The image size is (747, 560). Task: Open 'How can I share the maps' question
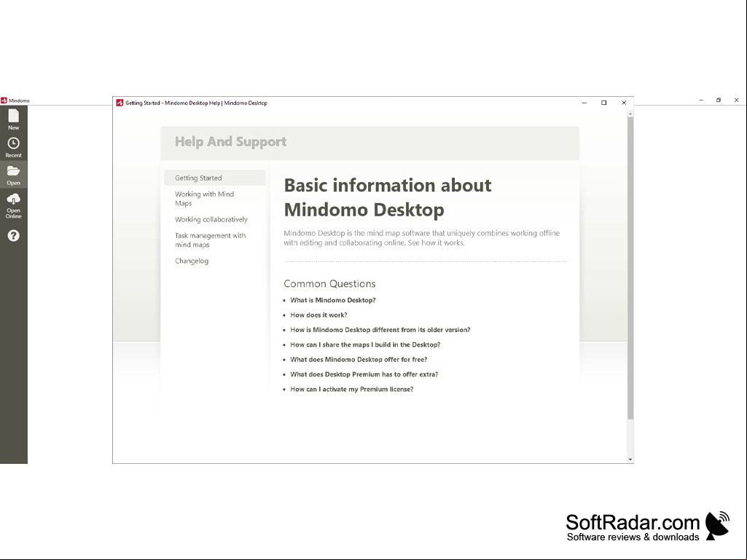[365, 344]
